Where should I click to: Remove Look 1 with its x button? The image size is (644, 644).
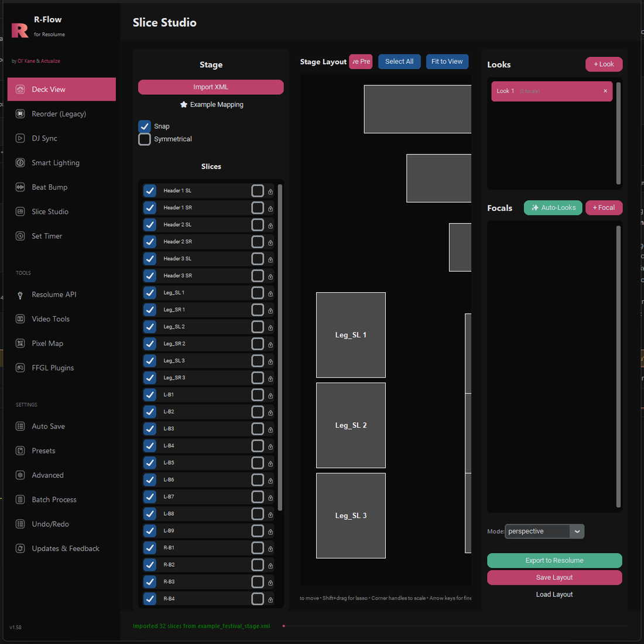point(605,91)
